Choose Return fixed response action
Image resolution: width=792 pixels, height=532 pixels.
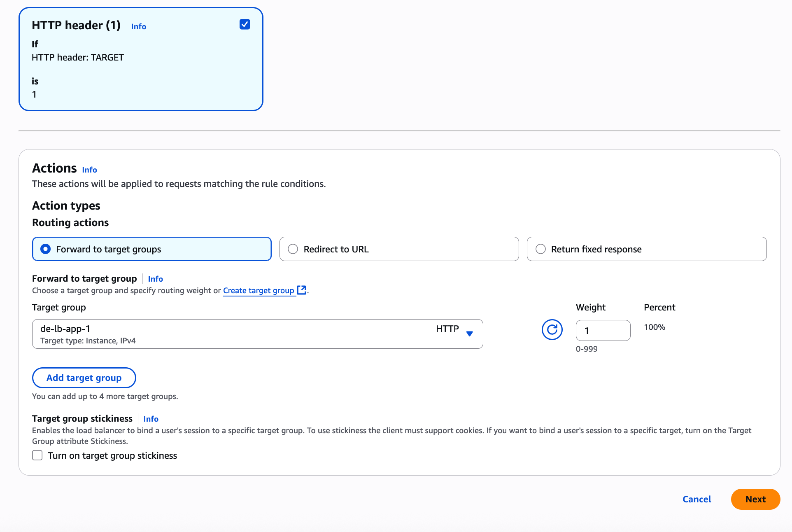click(x=540, y=249)
